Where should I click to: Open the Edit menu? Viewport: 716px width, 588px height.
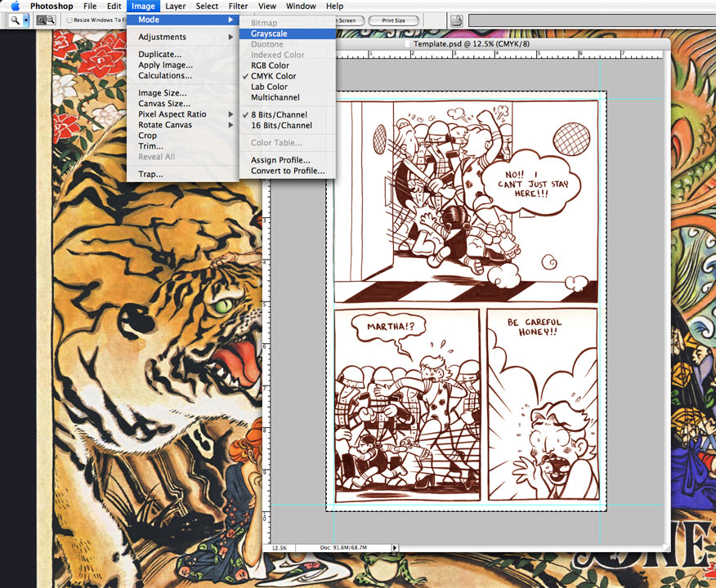point(114,6)
